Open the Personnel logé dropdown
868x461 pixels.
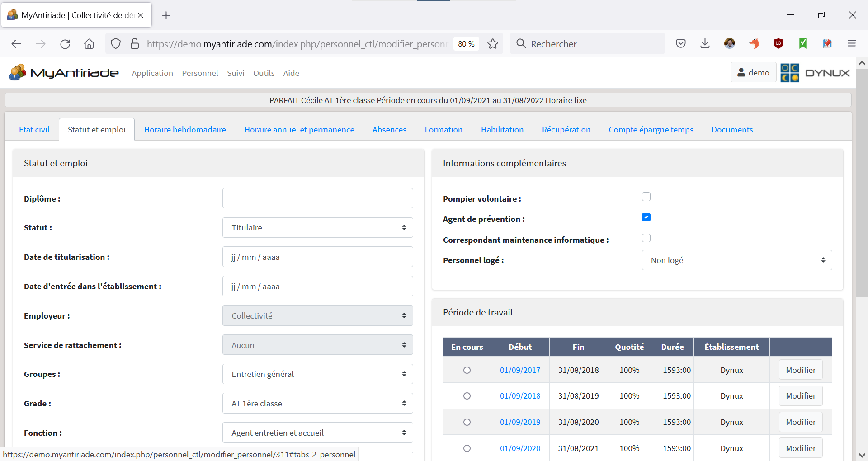pyautogui.click(x=737, y=260)
